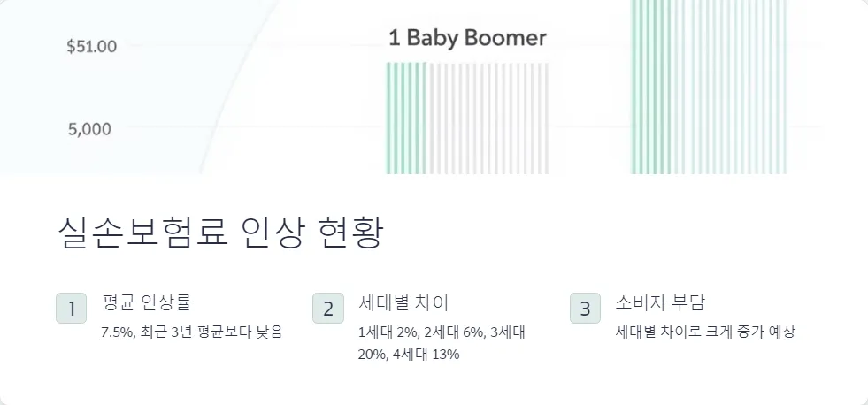Click the text 세대별 차이로 크게 증가 예상
The image size is (868, 405).
(705, 332)
